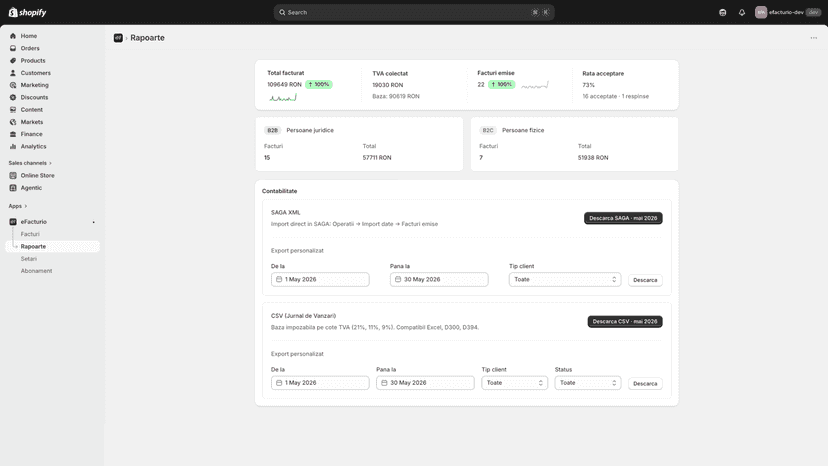Click the Total facturat sparkline chart

(283, 98)
